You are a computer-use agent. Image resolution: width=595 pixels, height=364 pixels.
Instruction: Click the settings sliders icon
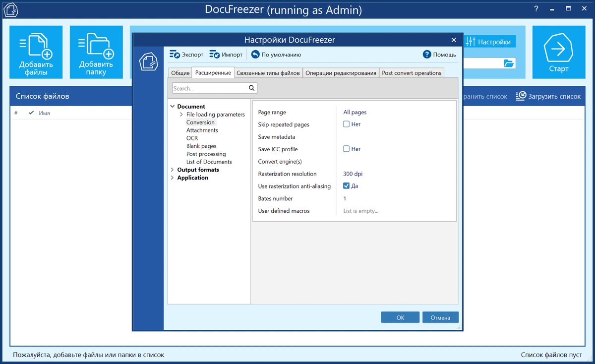click(471, 42)
